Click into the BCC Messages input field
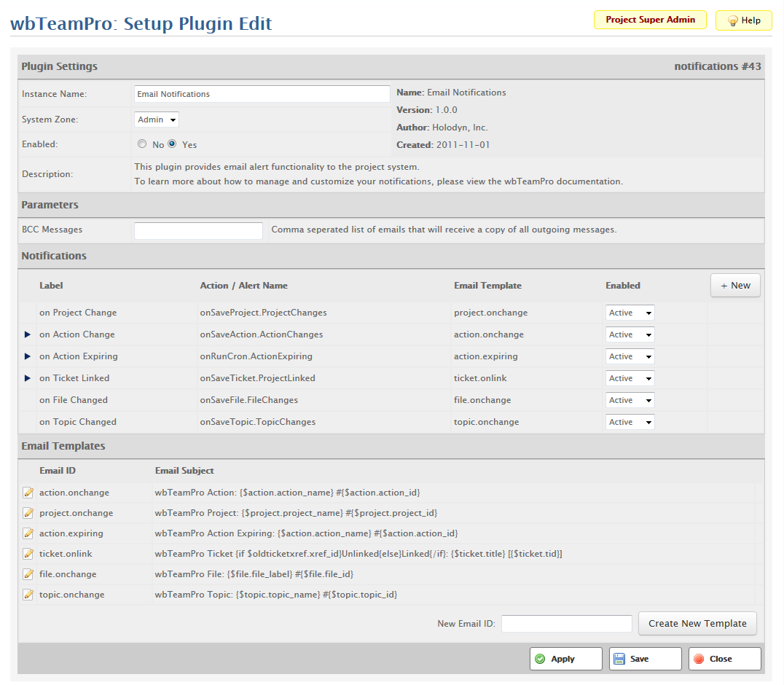 tap(198, 230)
